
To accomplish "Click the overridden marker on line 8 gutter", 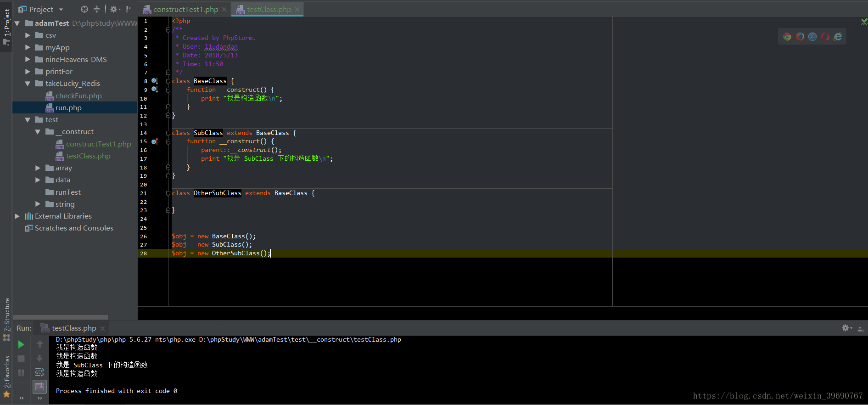I will tap(155, 81).
